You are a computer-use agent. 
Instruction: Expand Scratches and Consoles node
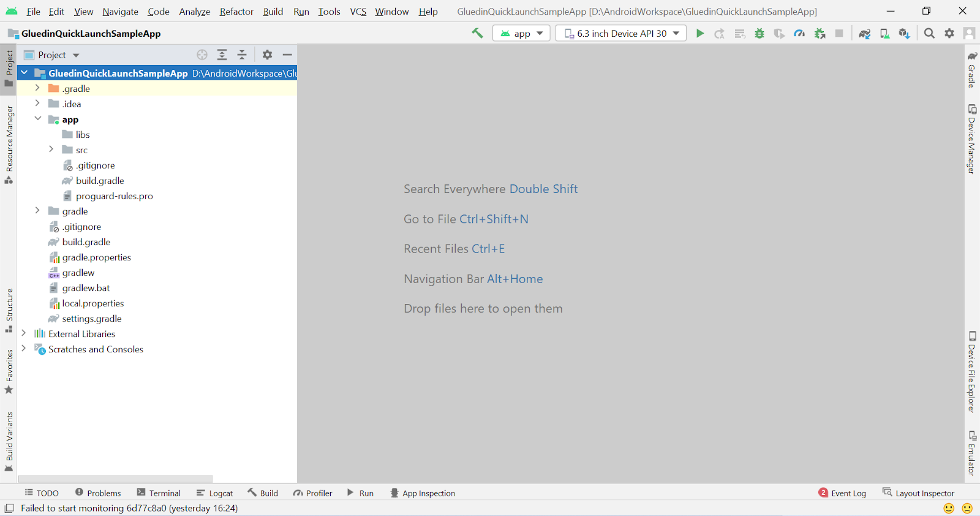24,349
